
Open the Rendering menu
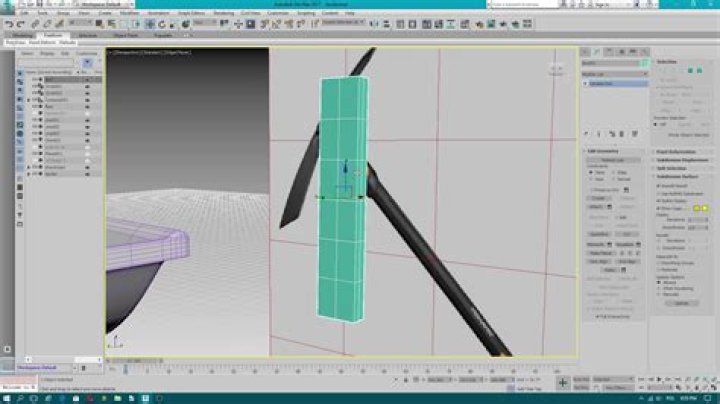(x=223, y=13)
